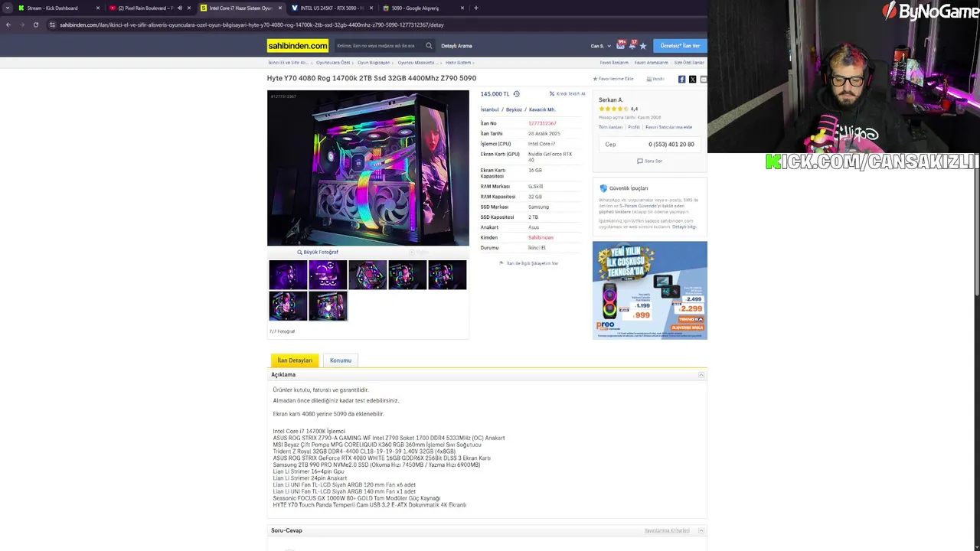Open the sahibinden.com logo home link
The width and height of the screenshot is (980, 551).
(298, 46)
